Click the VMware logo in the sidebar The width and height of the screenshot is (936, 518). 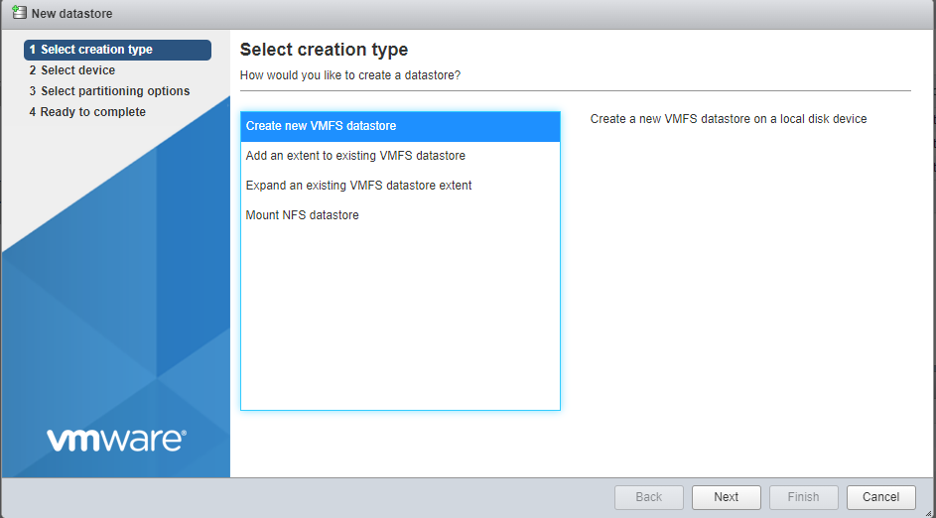pos(116,439)
